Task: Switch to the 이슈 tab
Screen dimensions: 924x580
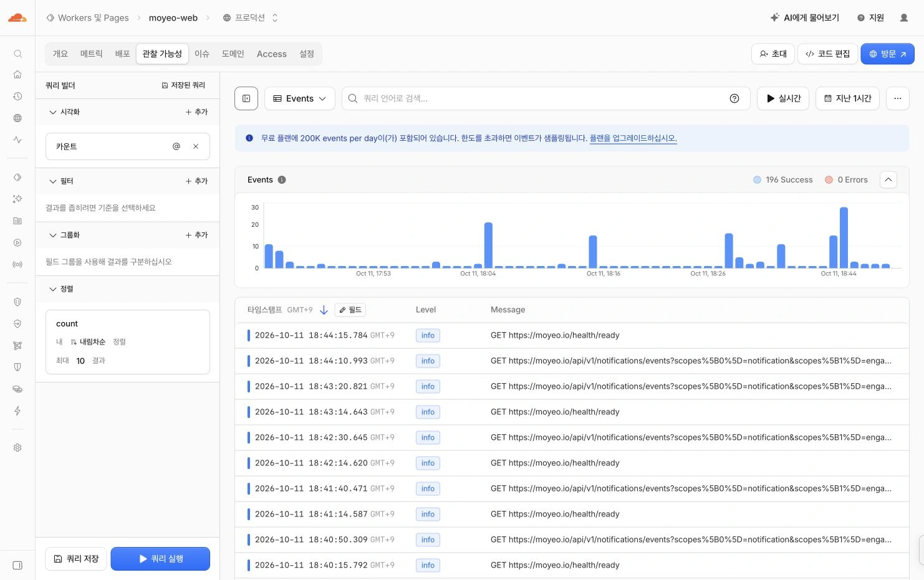Action: pyautogui.click(x=202, y=54)
